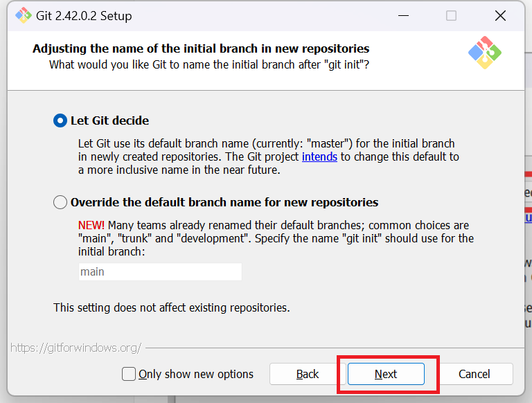Screen dimensions: 532x403
Task: Cancel the Git setup
Action: click(474, 374)
